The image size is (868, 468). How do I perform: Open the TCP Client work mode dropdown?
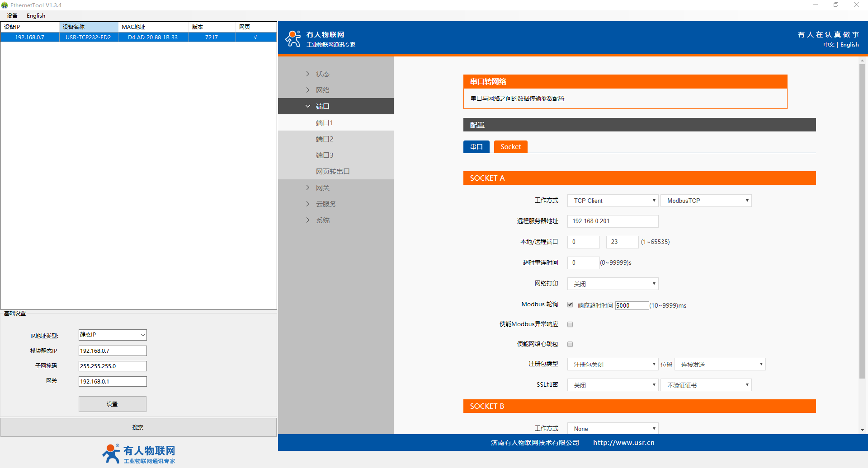[613, 201]
